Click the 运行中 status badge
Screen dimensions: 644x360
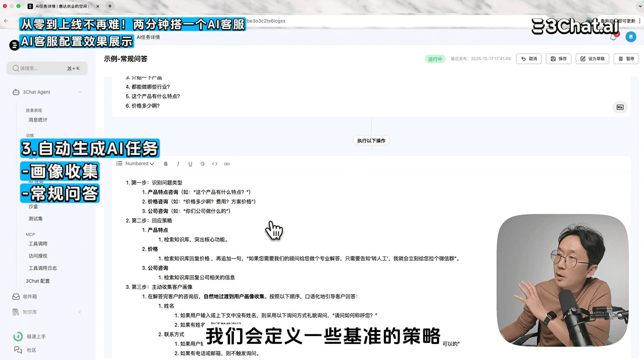435,59
